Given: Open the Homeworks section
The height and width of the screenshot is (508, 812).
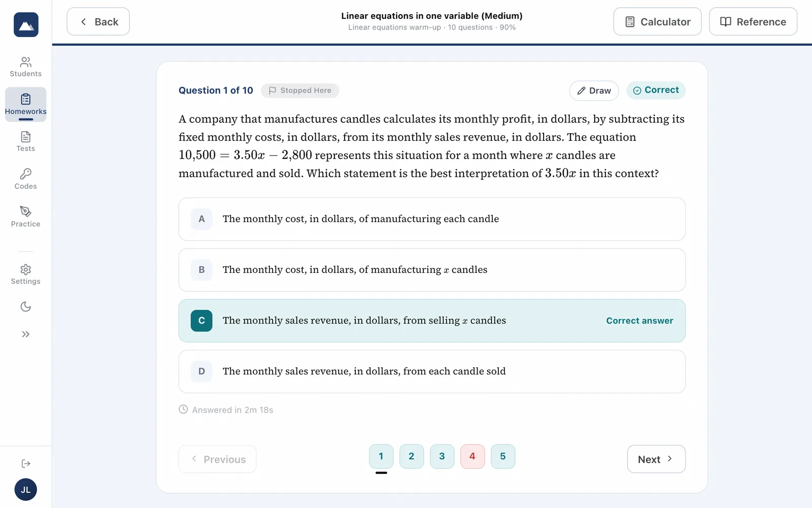Looking at the screenshot, I should point(26,104).
